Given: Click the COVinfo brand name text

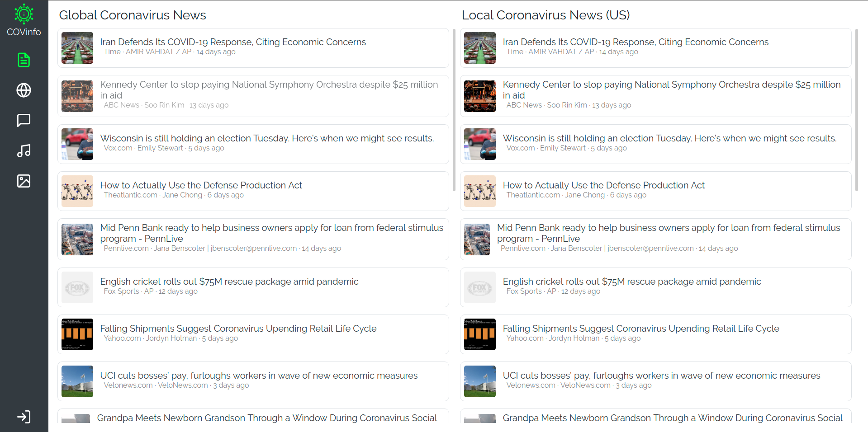Looking at the screenshot, I should (24, 32).
